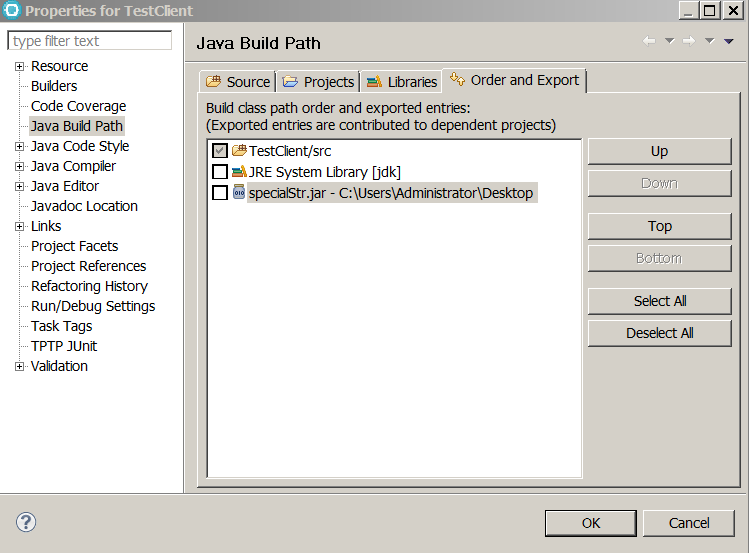Image resolution: width=749 pixels, height=553 pixels.
Task: Select the TestClient/src entry text
Action: [290, 151]
